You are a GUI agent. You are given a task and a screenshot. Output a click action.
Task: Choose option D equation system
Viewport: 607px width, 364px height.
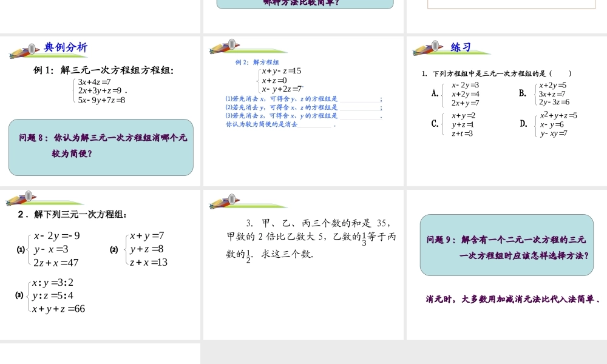click(556, 124)
